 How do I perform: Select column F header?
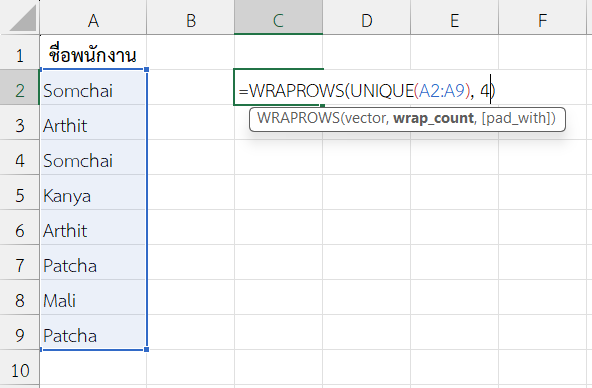tap(542, 17)
